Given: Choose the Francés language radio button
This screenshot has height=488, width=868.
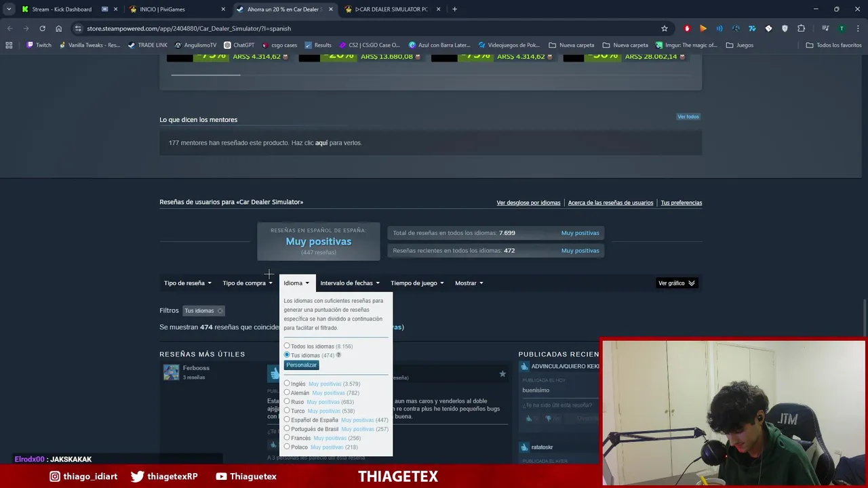Looking at the screenshot, I should (287, 438).
